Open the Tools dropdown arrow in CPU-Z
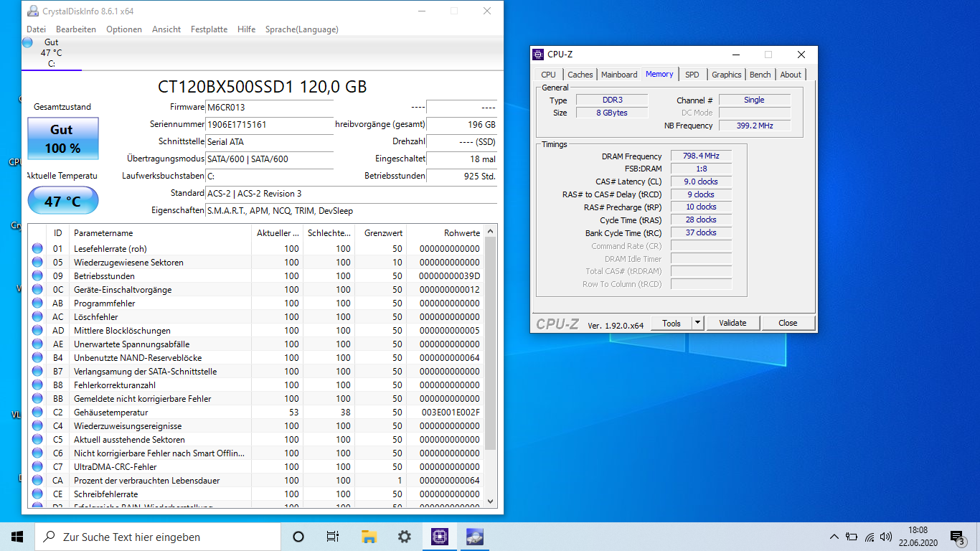 pos(697,323)
